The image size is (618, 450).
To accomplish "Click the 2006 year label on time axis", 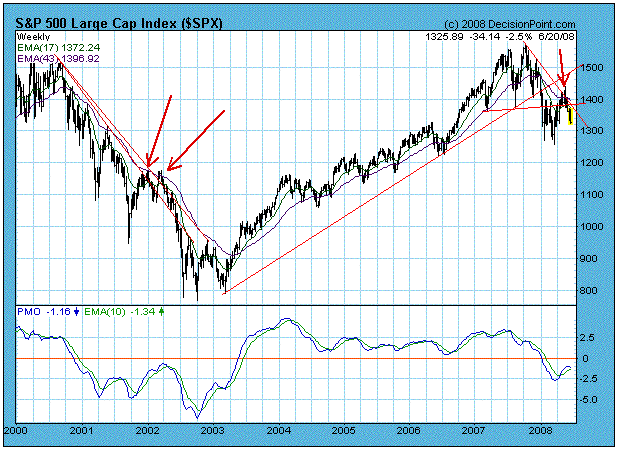I will click(x=409, y=430).
